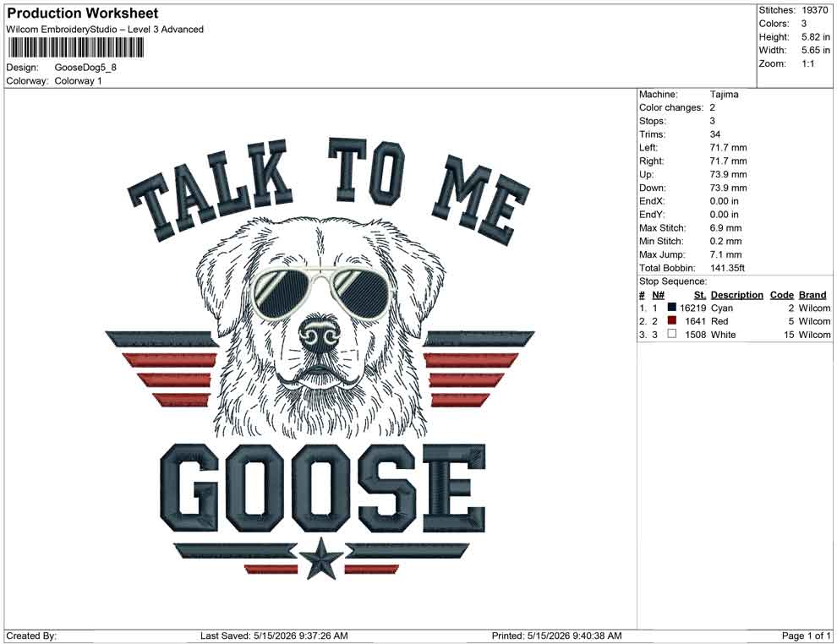837x644 pixels.
Task: Click the 'Code' column header
Action: 781,295
